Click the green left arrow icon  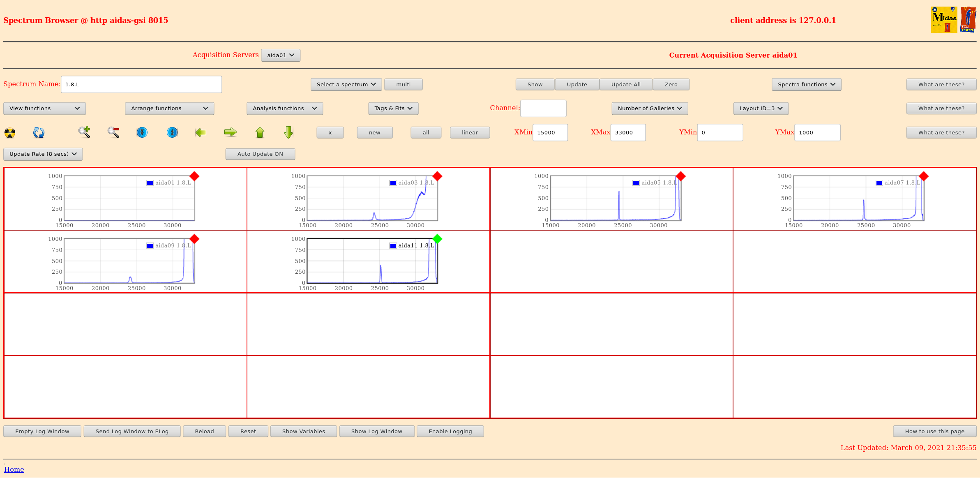coord(201,132)
